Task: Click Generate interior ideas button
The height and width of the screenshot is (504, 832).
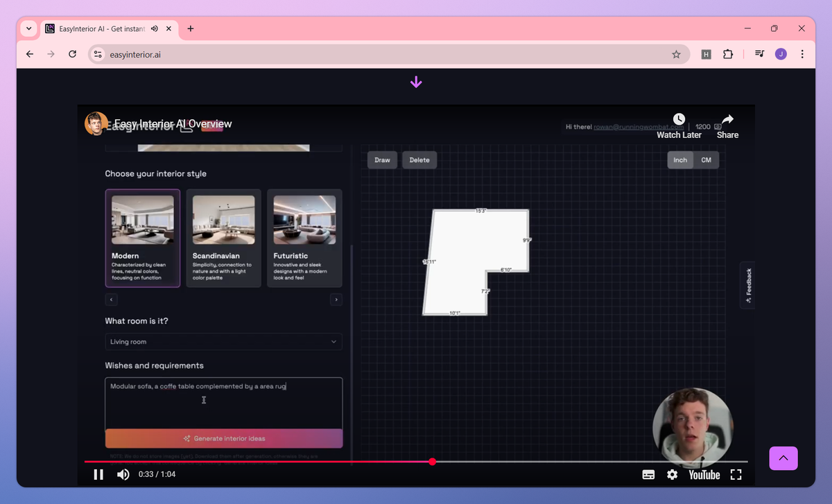Action: pos(224,438)
